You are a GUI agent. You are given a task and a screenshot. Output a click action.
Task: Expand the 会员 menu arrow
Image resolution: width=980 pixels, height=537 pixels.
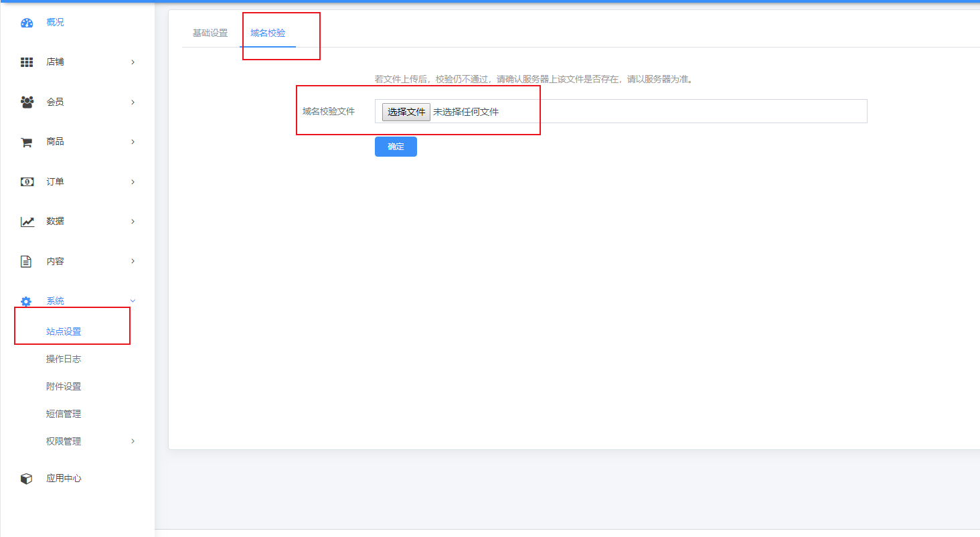[133, 102]
